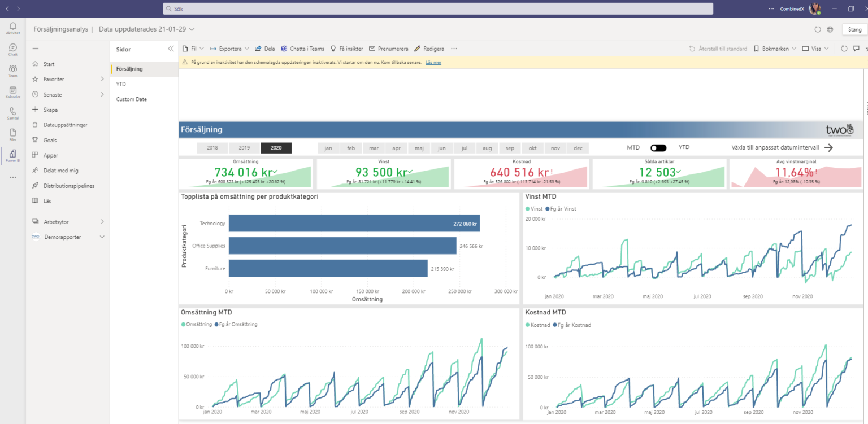Click Växla till anpassat datumintervall arrow

pyautogui.click(x=830, y=147)
